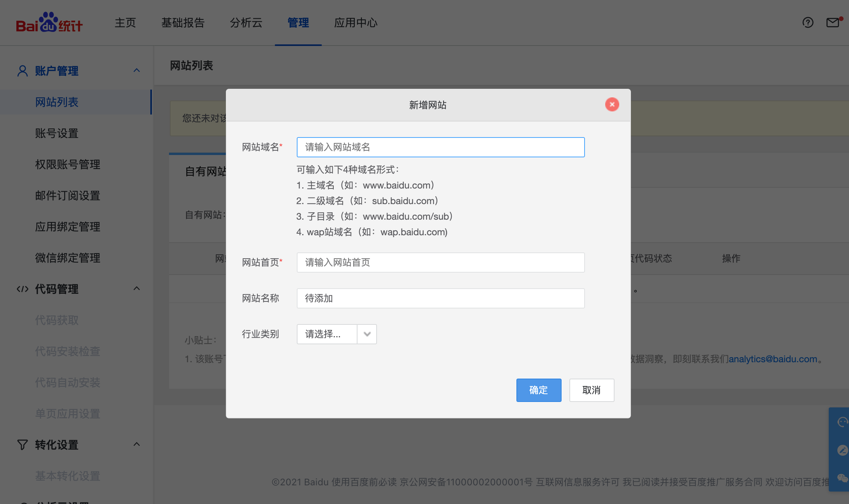Click the 新增网站 dialog title
The image size is (849, 504).
428,105
